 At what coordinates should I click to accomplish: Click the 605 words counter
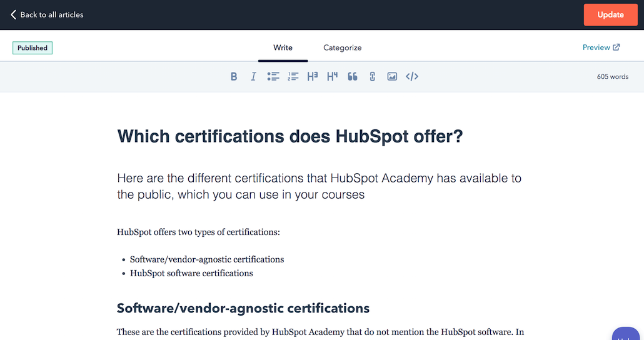pos(612,76)
